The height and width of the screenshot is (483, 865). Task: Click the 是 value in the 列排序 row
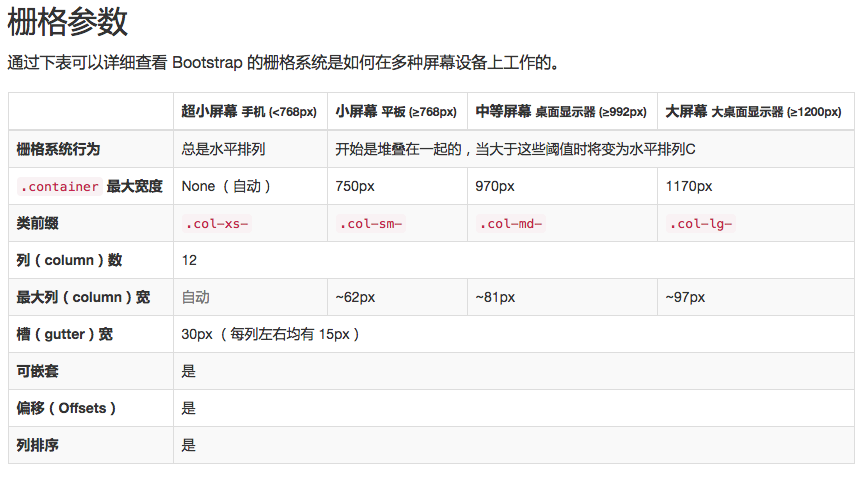189,445
